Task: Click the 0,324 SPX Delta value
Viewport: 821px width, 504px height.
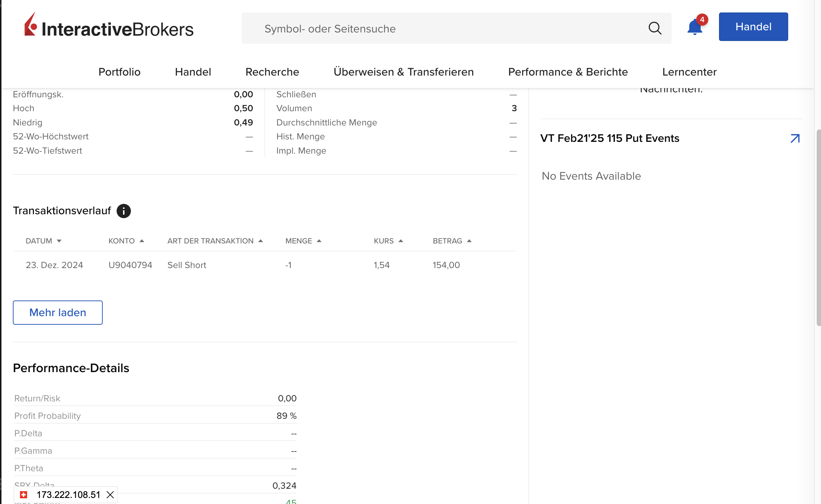Action: pyautogui.click(x=284, y=486)
